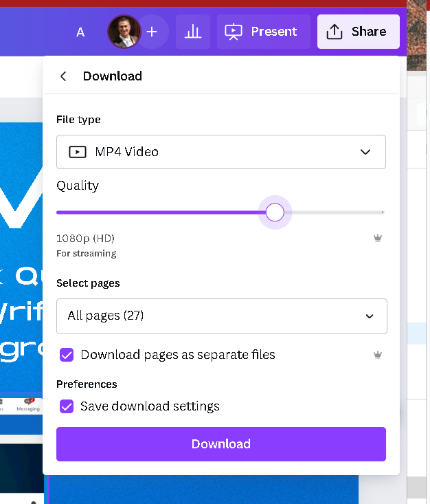Click the 'Quality' label
Viewport: 430px width, 504px height.
[x=78, y=186]
